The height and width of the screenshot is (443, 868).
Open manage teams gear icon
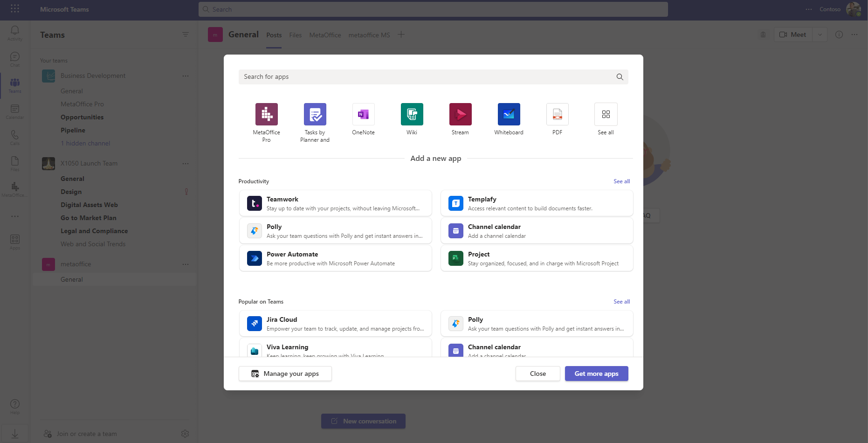[x=185, y=434]
